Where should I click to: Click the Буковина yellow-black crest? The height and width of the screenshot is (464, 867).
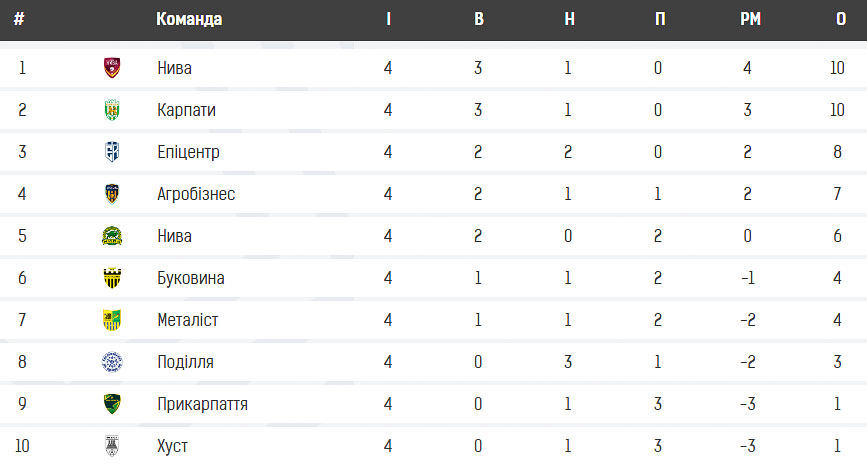(x=112, y=278)
